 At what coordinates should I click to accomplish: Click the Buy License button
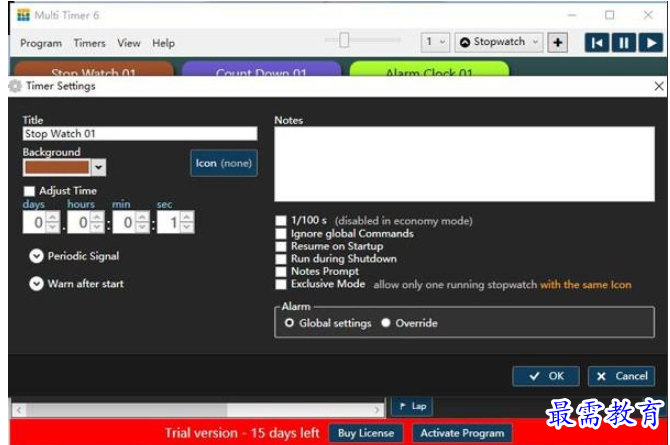pyautogui.click(x=366, y=433)
